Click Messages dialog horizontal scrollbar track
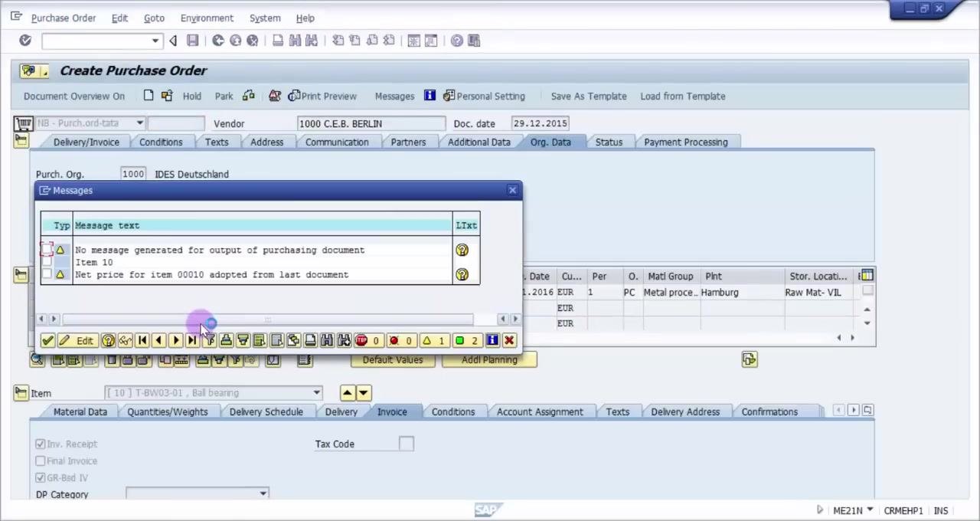 point(268,319)
